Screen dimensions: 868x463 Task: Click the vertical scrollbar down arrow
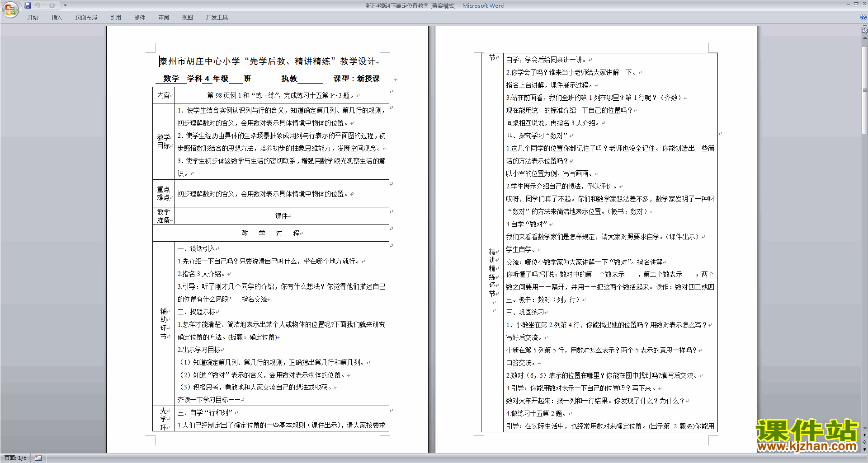[865, 428]
